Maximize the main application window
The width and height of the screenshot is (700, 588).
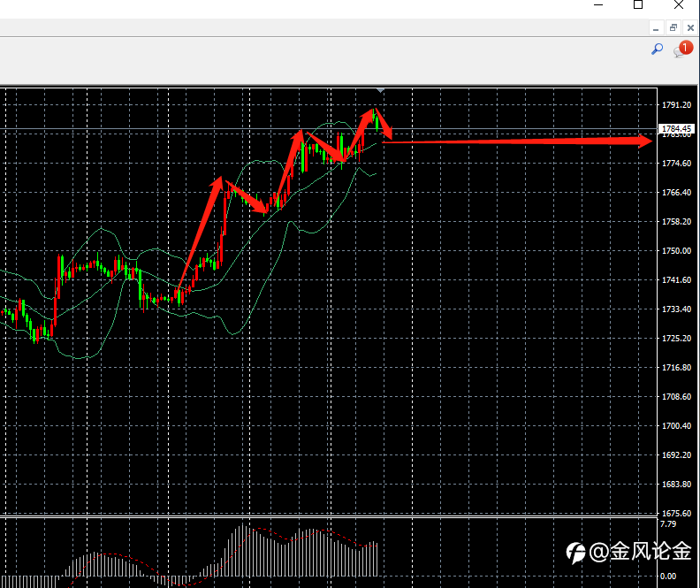(x=638, y=5)
